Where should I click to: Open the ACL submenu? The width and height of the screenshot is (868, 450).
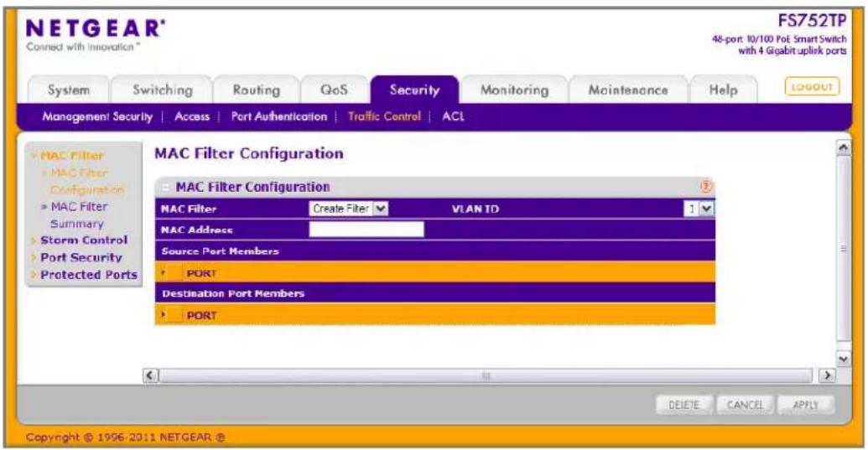coord(453,116)
